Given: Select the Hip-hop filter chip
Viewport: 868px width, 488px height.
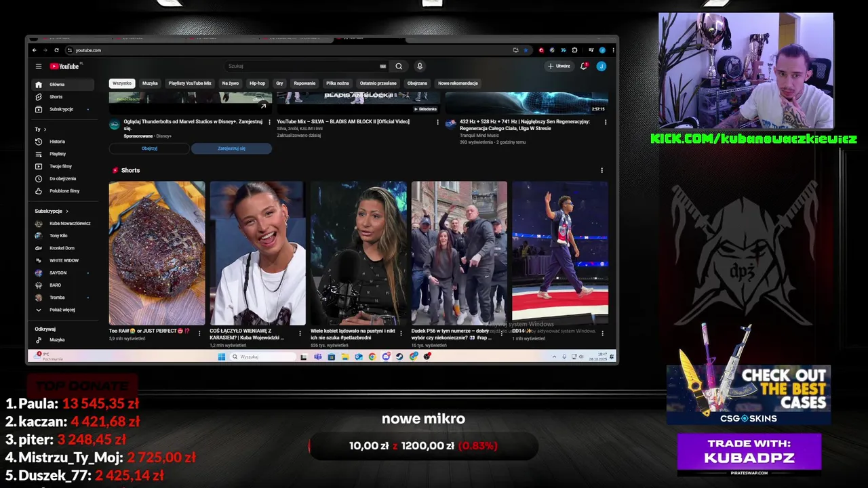Looking at the screenshot, I should (x=258, y=83).
